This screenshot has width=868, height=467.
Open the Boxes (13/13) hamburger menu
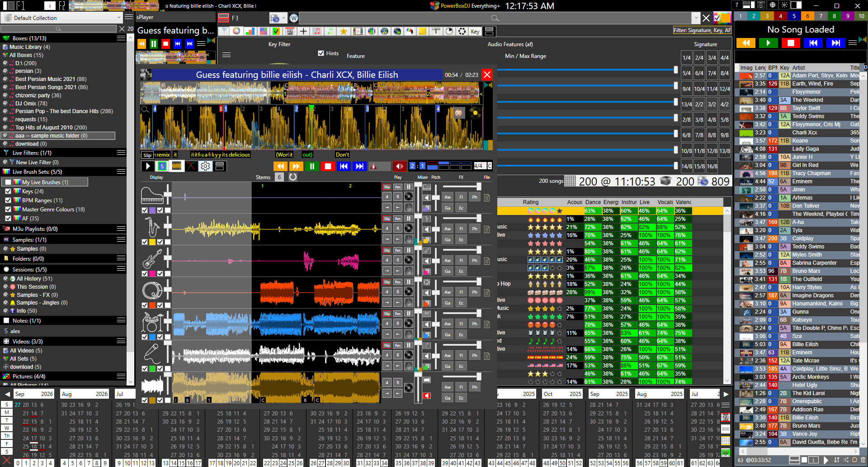point(121,38)
